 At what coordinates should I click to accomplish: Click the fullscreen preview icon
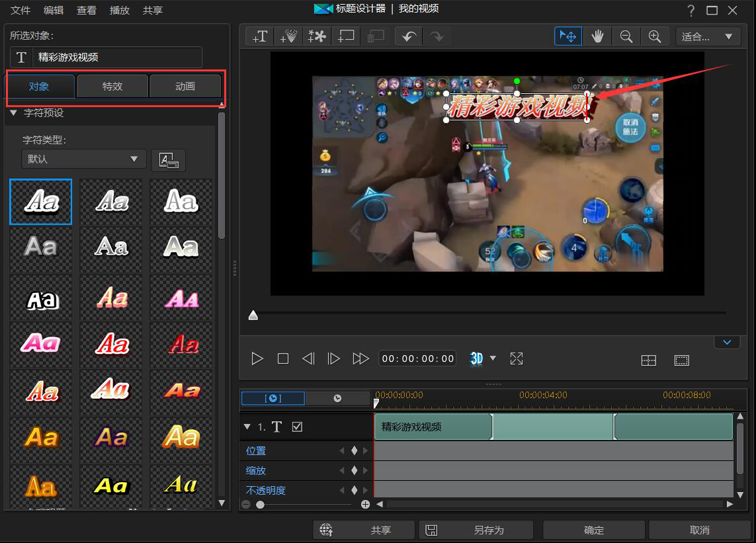point(517,358)
